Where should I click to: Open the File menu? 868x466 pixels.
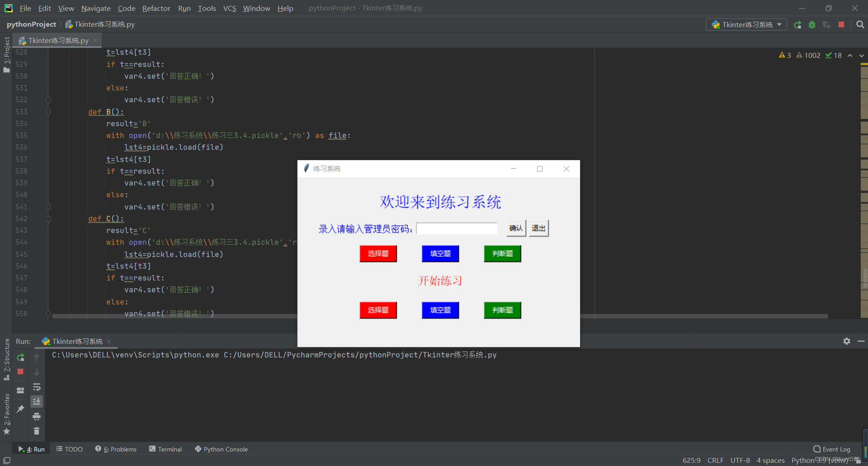tap(25, 8)
